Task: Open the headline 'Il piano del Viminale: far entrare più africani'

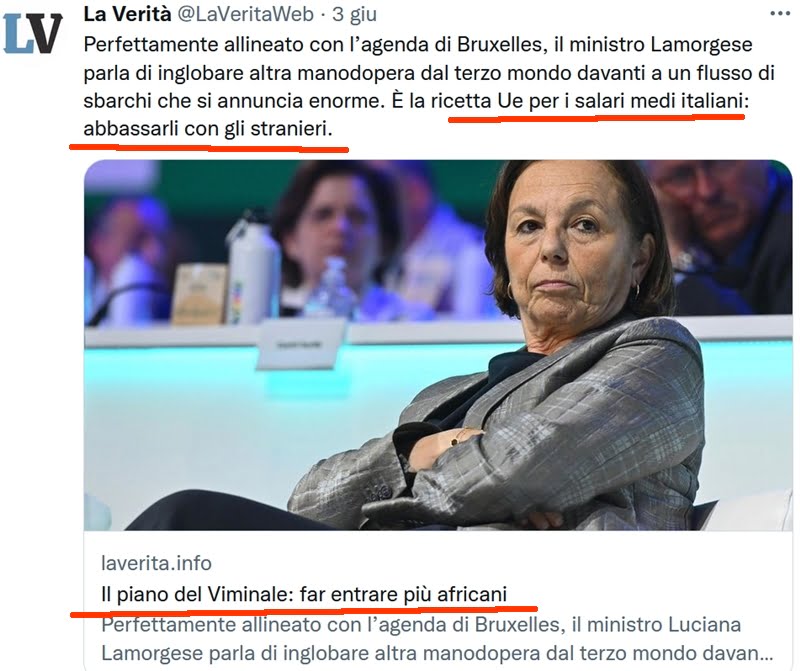Action: click(x=304, y=594)
